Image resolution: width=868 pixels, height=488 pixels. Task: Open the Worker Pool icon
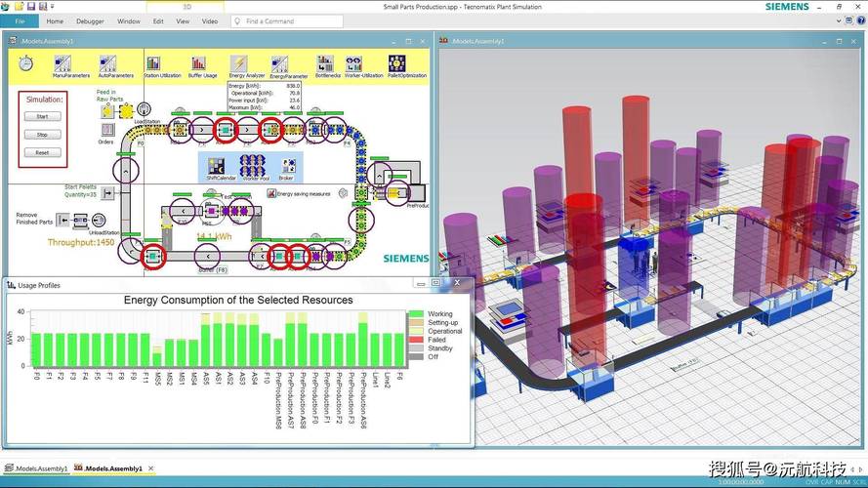pos(253,165)
